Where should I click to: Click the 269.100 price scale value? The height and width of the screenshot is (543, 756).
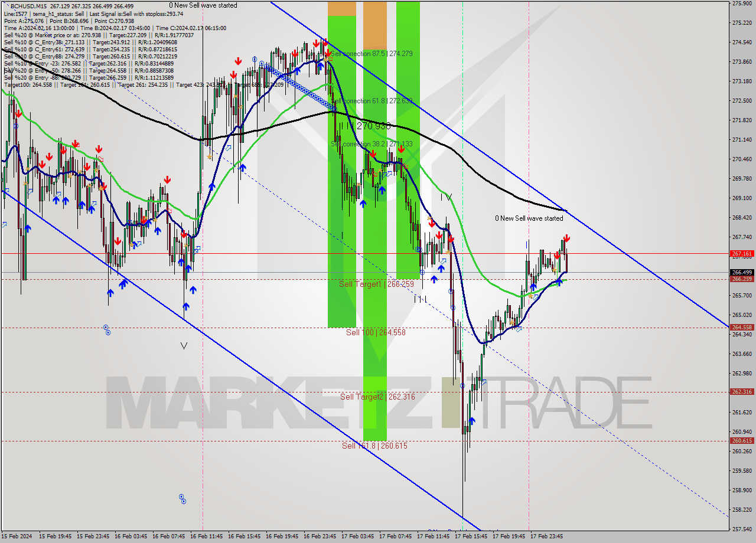[x=742, y=198]
